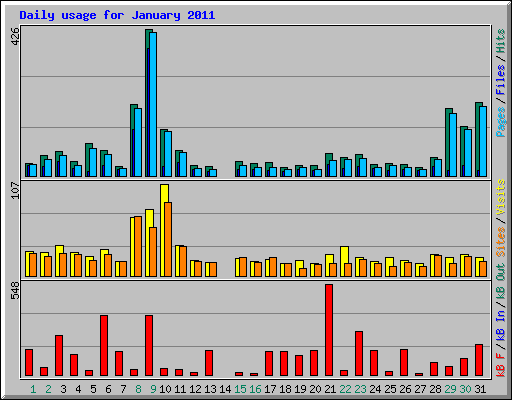The width and height of the screenshot is (512, 400).
Task: Click day label 29 on the x-axis
Action: tap(450, 389)
